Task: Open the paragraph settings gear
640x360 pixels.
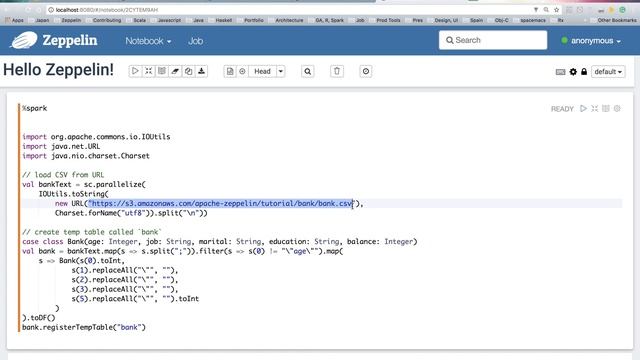Action: pyautogui.click(x=617, y=109)
